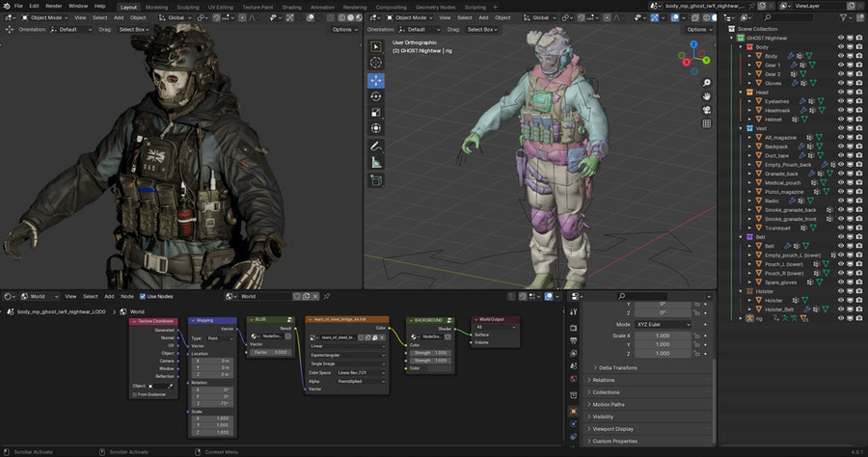Activate the Move tool in viewport toolbar
Viewport: 868px width, 457px height.
[376, 80]
